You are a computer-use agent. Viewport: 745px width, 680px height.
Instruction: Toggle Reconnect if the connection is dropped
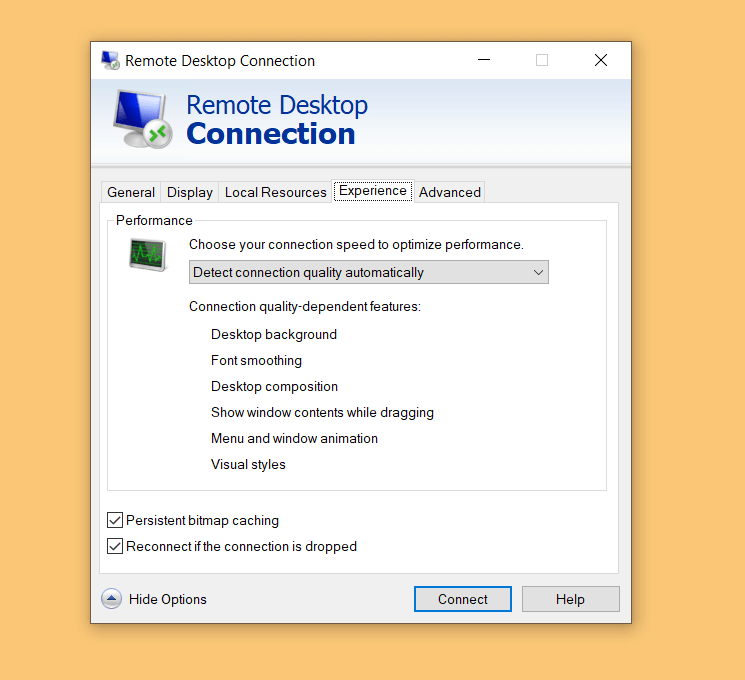click(115, 546)
